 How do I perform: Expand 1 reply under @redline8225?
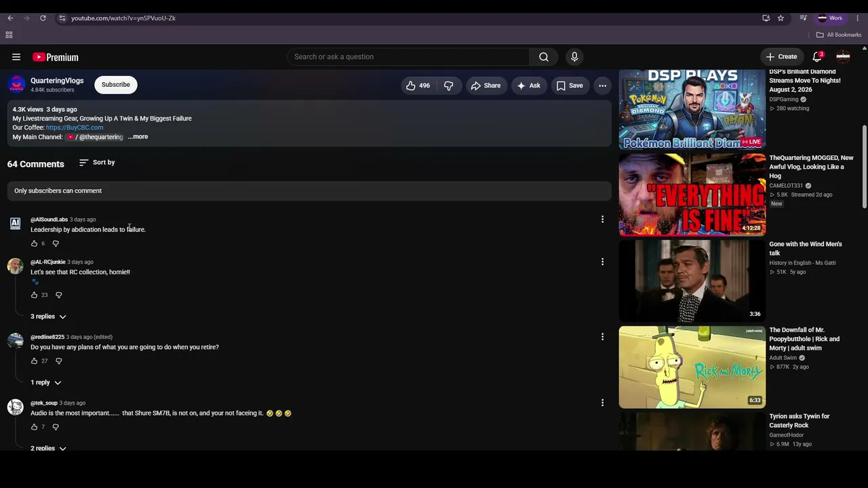pos(45,382)
